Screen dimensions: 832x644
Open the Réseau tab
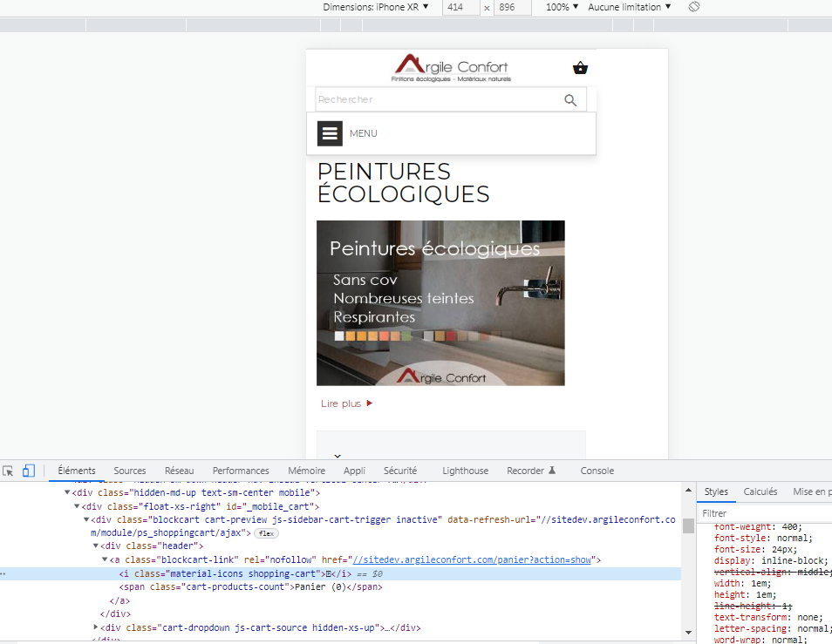(180, 471)
